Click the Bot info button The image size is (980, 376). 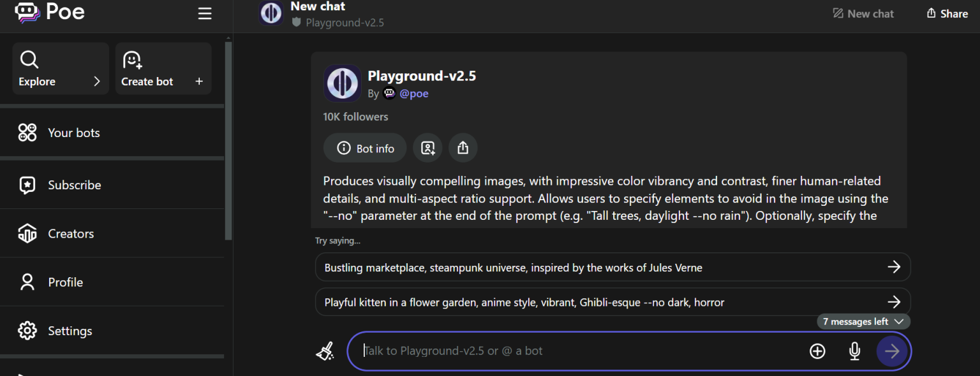(x=364, y=148)
